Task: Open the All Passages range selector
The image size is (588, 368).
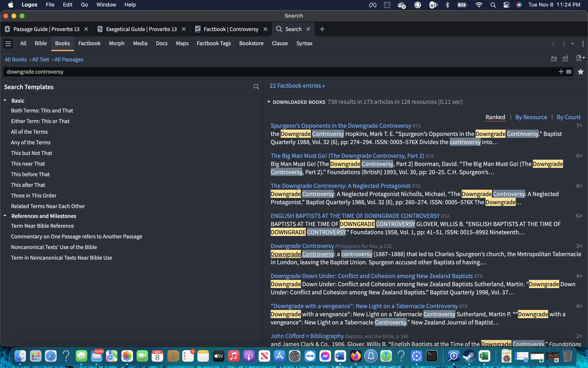Action: (69, 59)
